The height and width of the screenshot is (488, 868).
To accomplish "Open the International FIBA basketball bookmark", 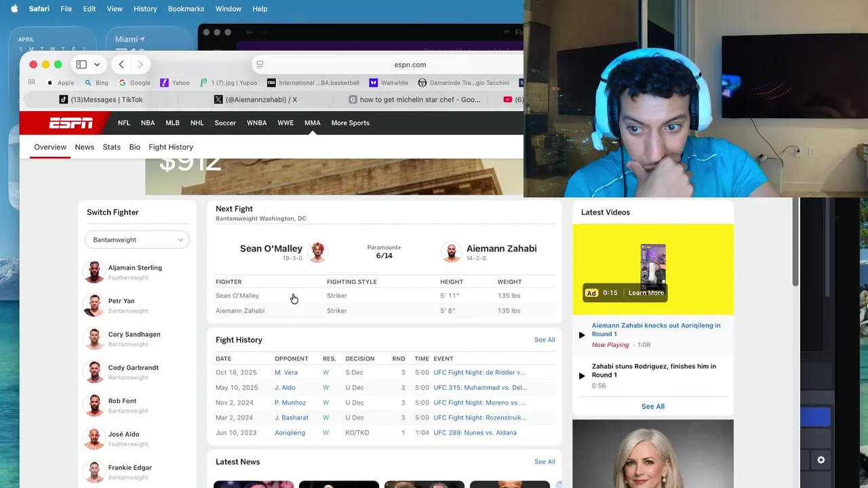I will (313, 83).
